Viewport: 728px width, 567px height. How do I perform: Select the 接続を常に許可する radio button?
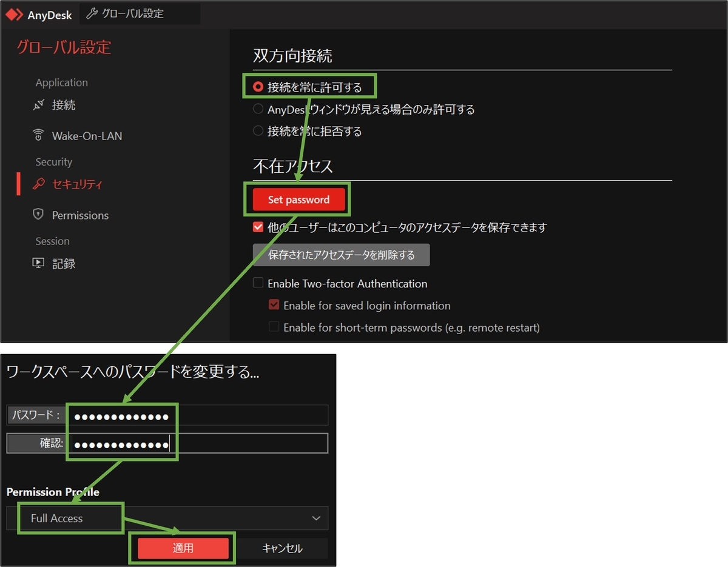tap(258, 87)
